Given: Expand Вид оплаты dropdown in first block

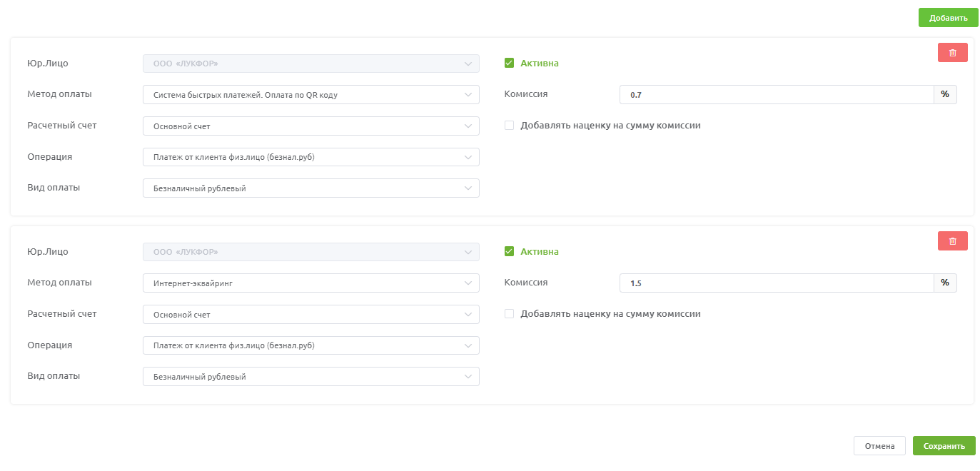Looking at the screenshot, I should point(310,188).
